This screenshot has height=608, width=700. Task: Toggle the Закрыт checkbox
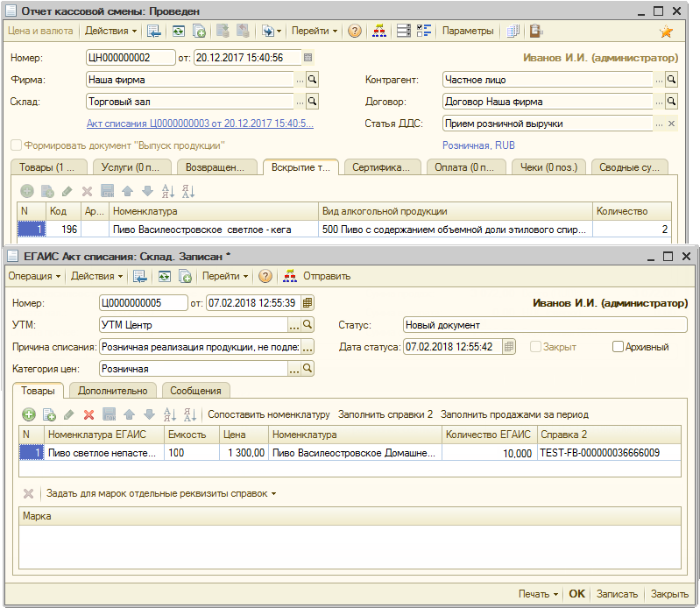click(x=536, y=347)
